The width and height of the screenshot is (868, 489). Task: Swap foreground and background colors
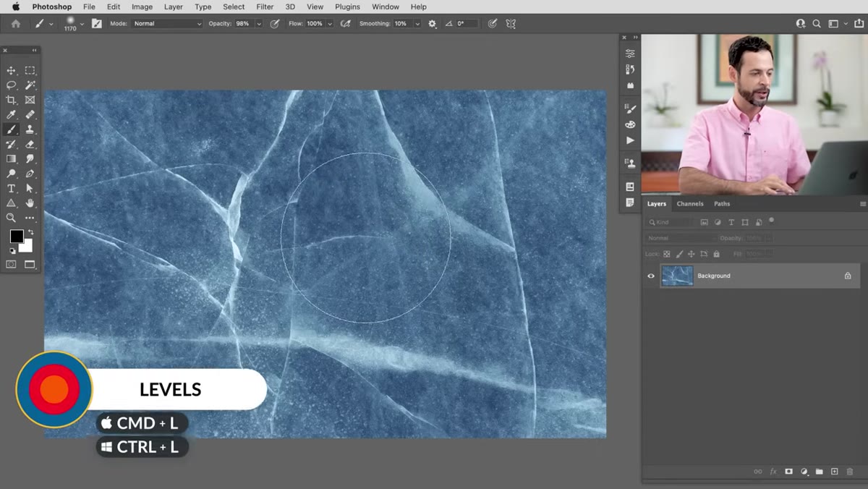(x=30, y=232)
